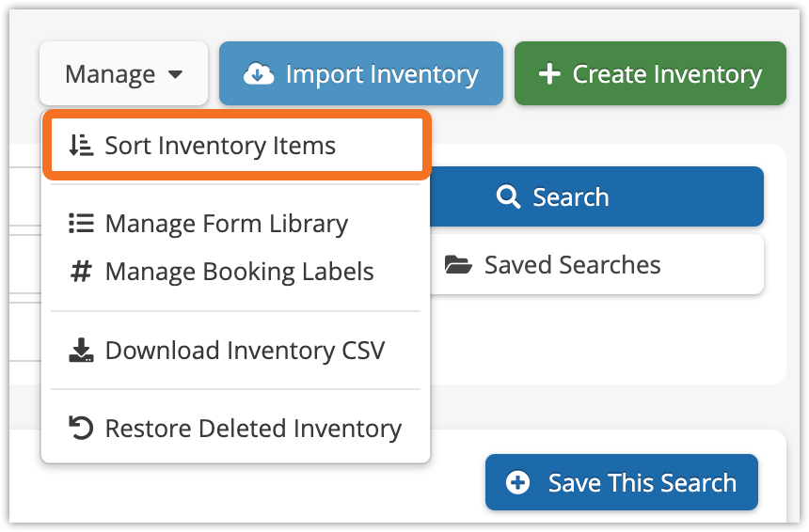Click the list icon next to Manage Form Library
This screenshot has width=809, height=532.
[x=81, y=224]
